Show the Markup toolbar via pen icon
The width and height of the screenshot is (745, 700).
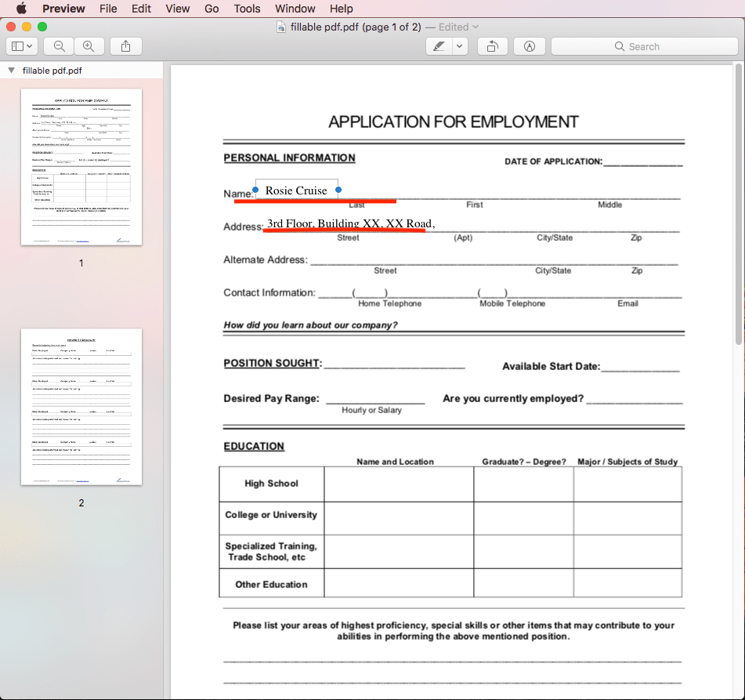click(529, 45)
